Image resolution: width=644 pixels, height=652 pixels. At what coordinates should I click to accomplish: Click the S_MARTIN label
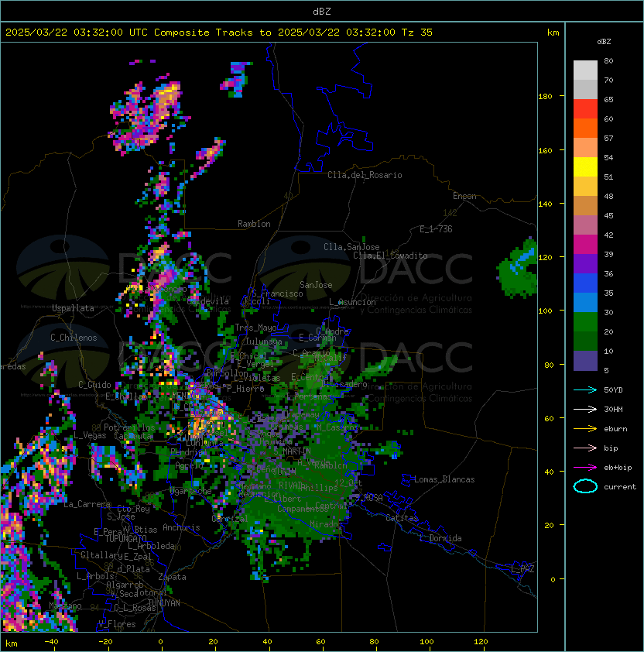(292, 451)
